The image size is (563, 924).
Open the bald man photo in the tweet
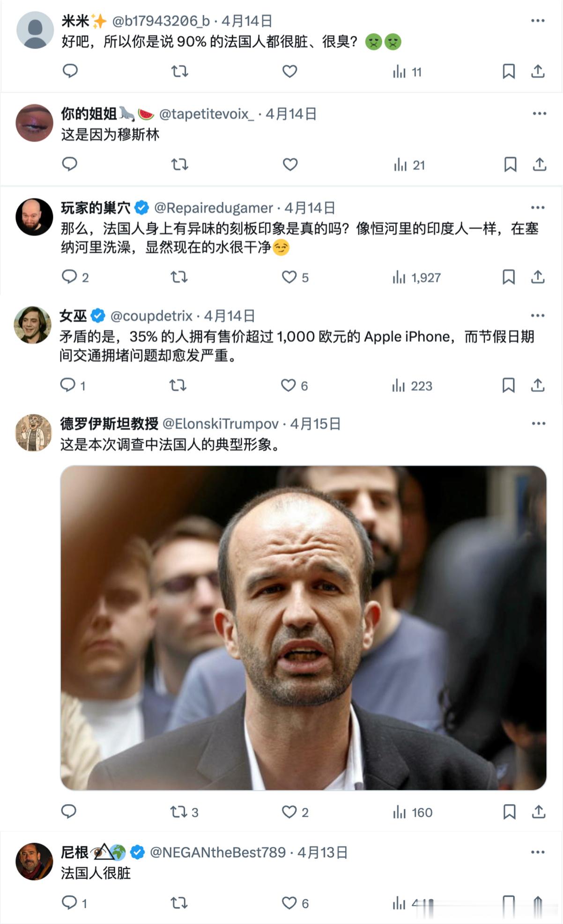pos(304,628)
